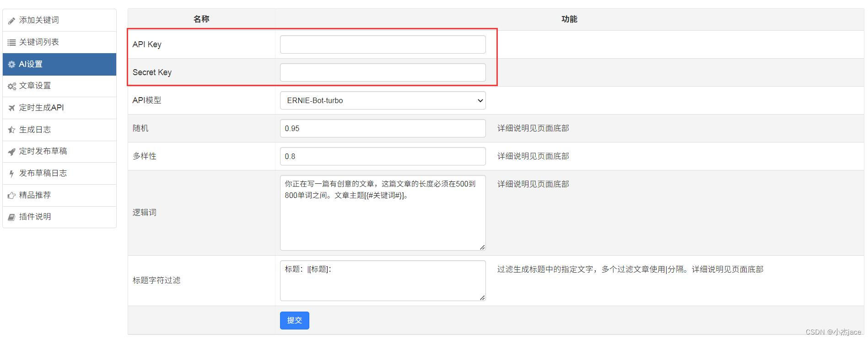Image resolution: width=868 pixels, height=340 pixels.
Task: Go to 文章设置 page
Action: tap(59, 86)
